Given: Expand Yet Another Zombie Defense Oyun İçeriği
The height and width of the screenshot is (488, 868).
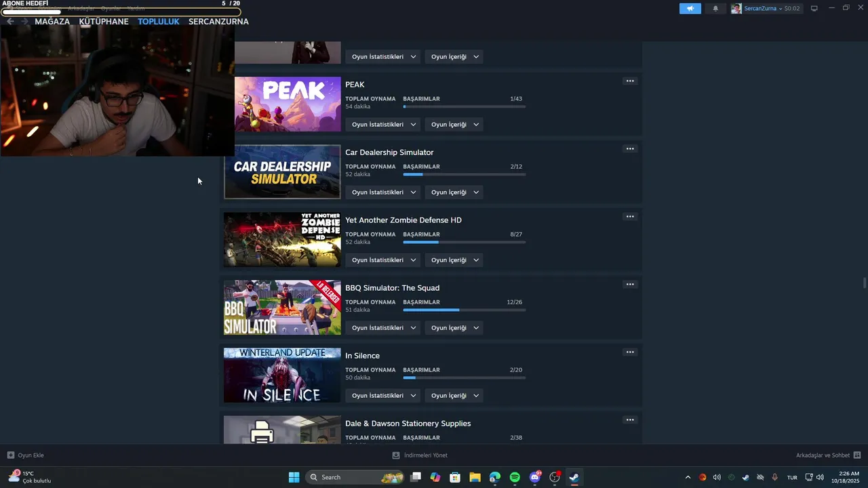Looking at the screenshot, I should click(x=454, y=260).
